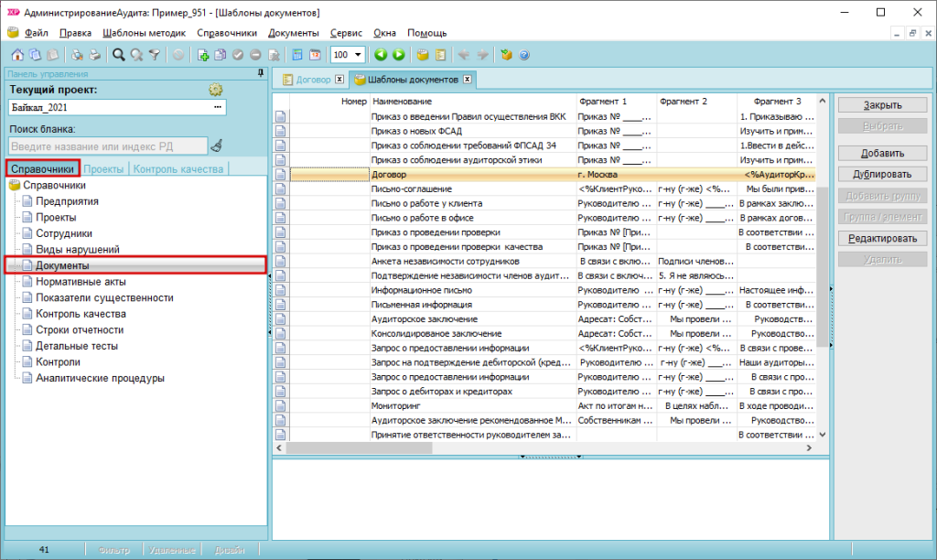Toggle Удаленные in the status bar
Image resolution: width=937 pixels, height=560 pixels.
[x=172, y=550]
